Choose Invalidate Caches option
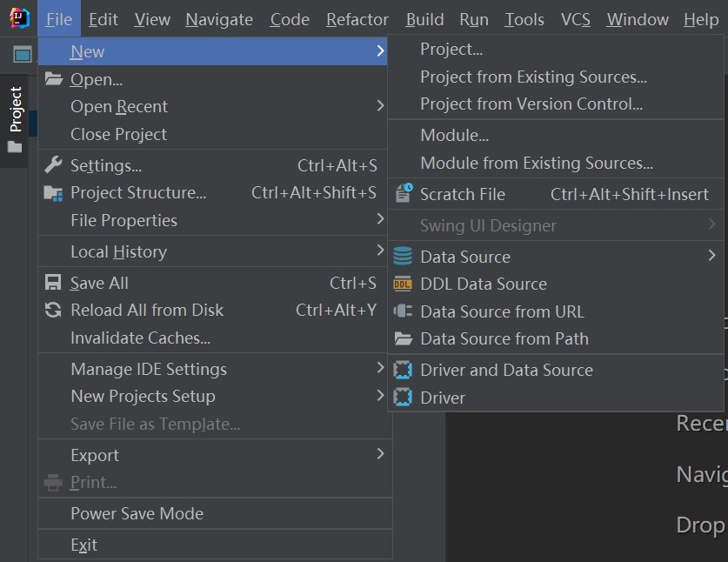The width and height of the screenshot is (728, 562). (x=140, y=338)
